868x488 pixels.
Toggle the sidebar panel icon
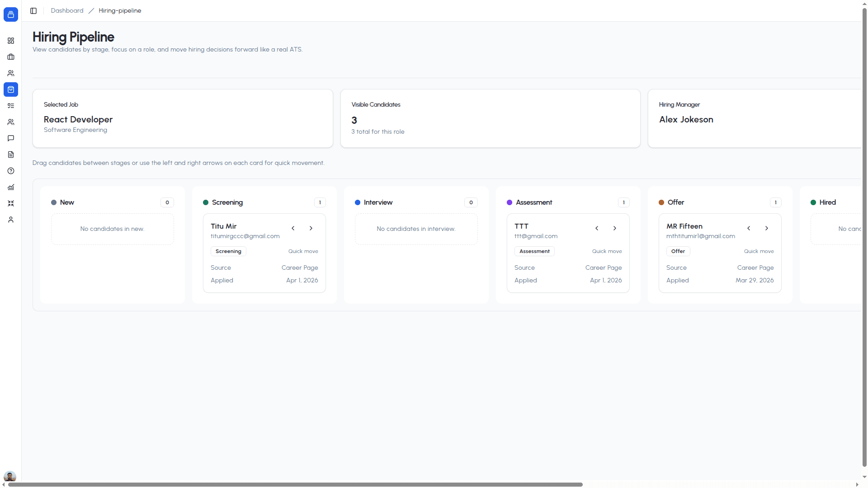click(33, 11)
